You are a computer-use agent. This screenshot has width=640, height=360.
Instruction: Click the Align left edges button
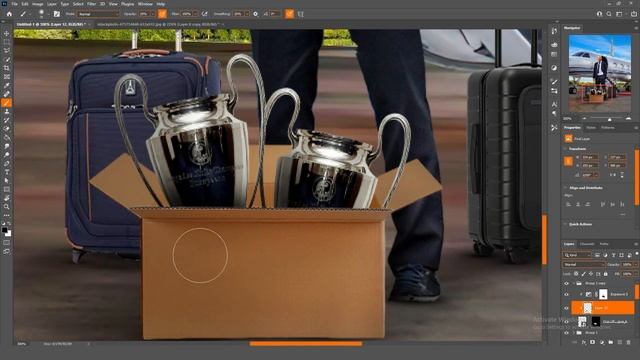pos(568,204)
